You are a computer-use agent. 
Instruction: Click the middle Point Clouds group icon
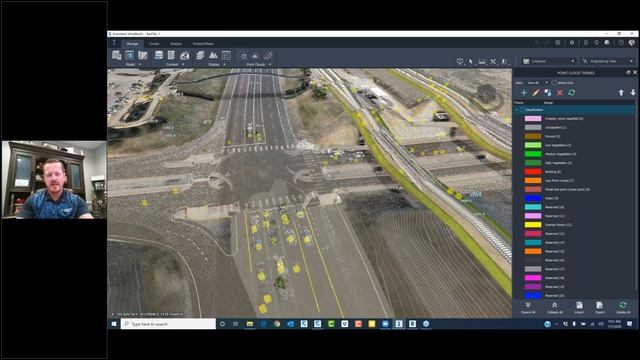coord(255,55)
